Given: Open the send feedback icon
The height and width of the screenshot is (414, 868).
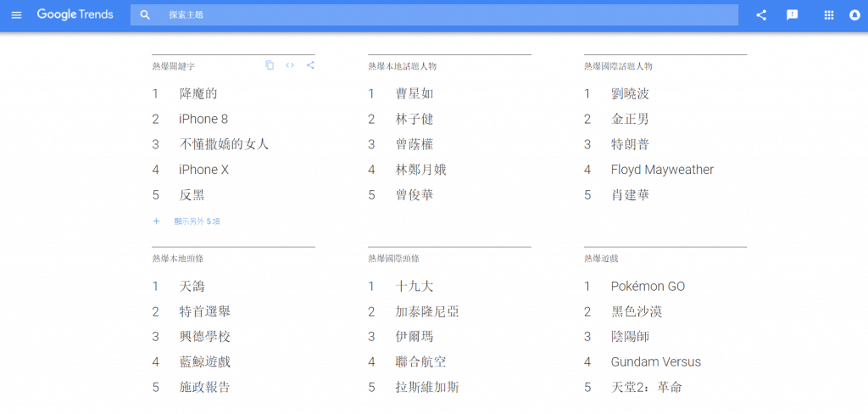Looking at the screenshot, I should [793, 15].
